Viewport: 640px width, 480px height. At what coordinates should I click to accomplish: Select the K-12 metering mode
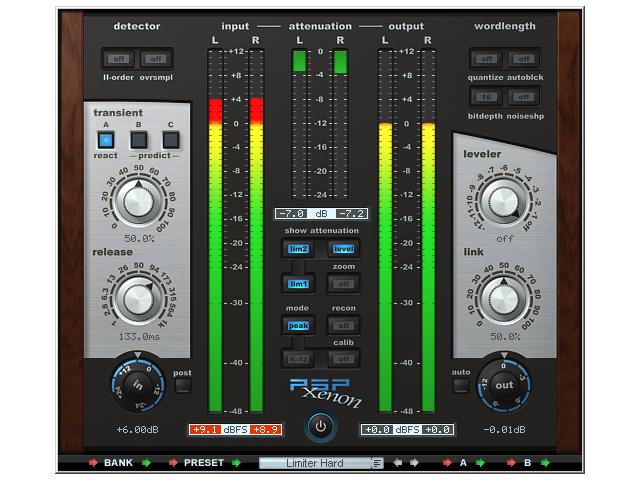pyautogui.click(x=299, y=358)
